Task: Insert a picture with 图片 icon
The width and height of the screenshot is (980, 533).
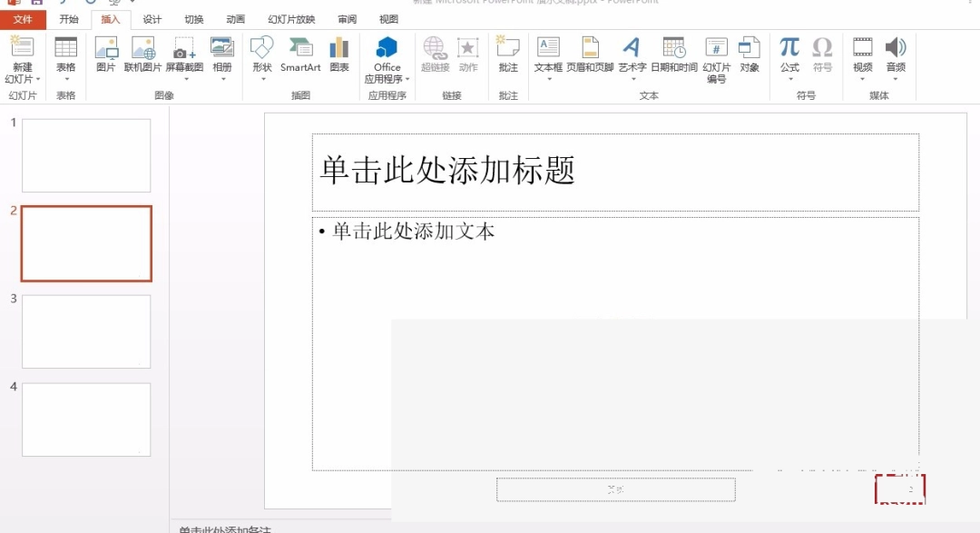Action: pos(106,47)
